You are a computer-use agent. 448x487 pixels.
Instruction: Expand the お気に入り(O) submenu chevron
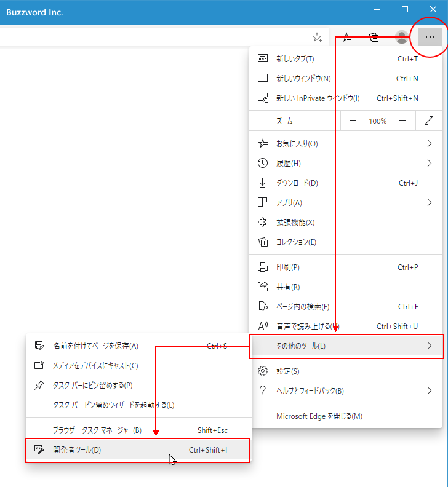tap(430, 143)
